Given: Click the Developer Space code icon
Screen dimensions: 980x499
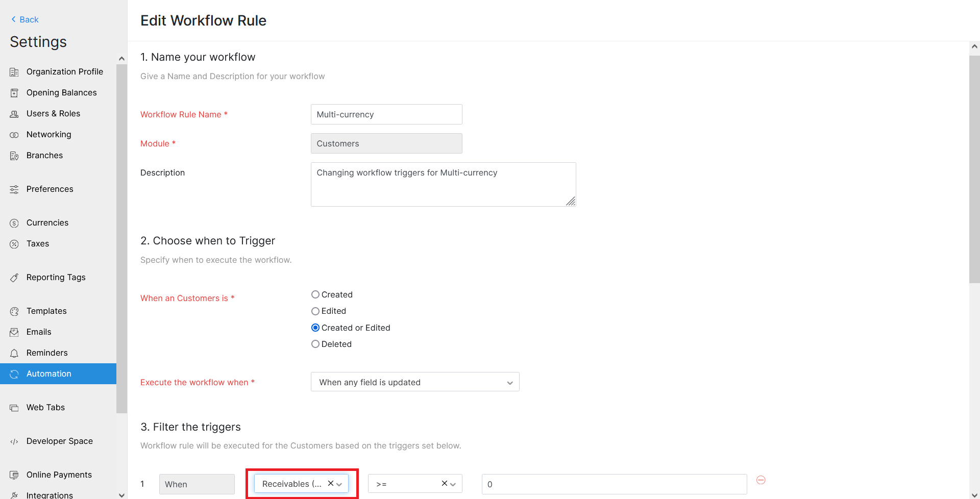Looking at the screenshot, I should (14, 441).
